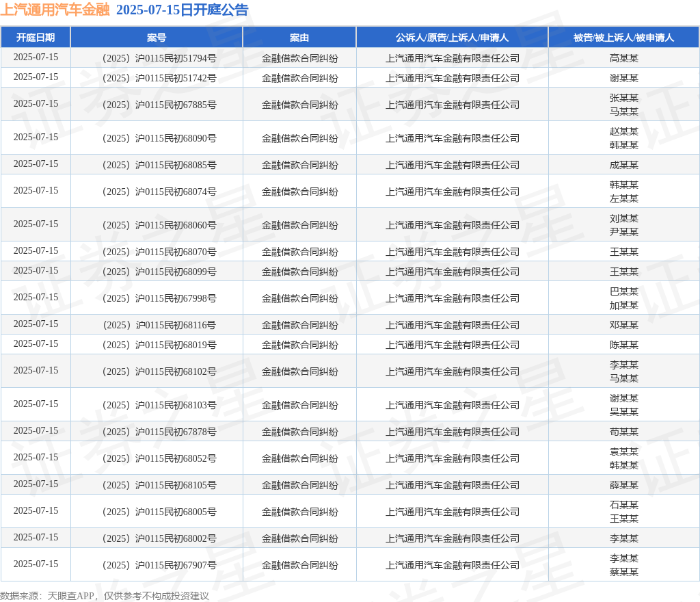This screenshot has width=700, height=602.
Task: Select defendant 高某某
Action: click(624, 59)
